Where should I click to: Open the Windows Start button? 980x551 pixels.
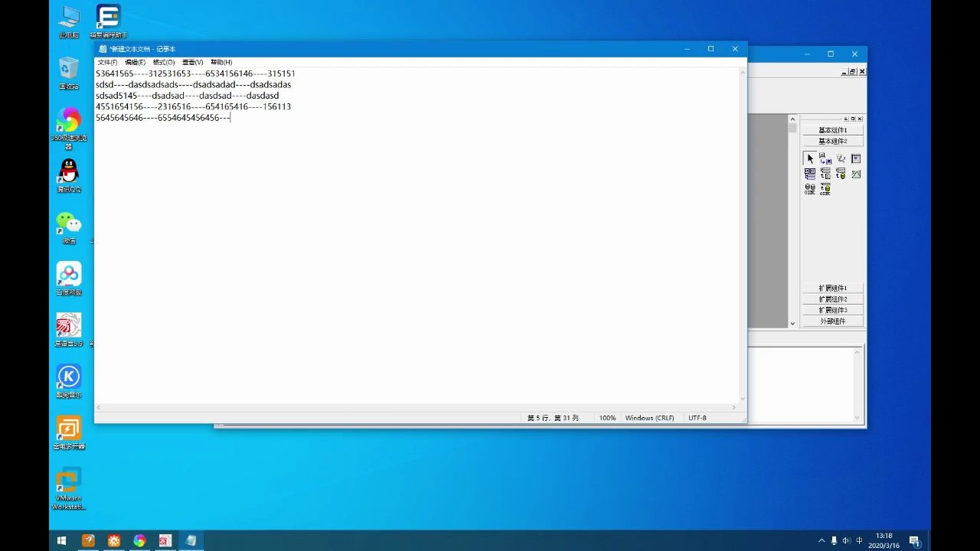[62, 541]
